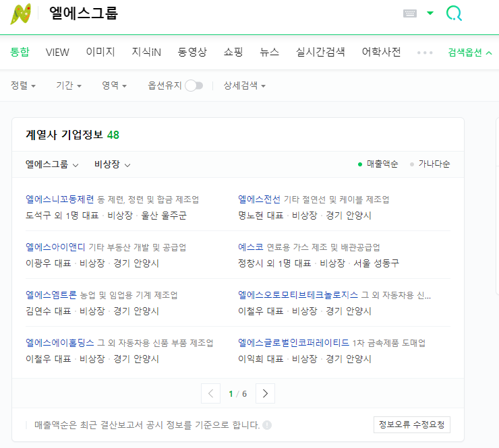Click the text 정창시 외 1명 대표
499x448 pixels.
[274, 263]
